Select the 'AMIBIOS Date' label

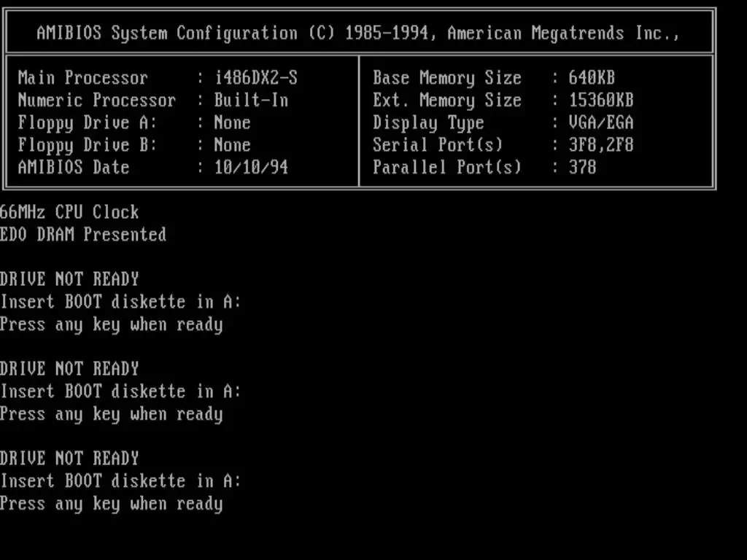pos(74,167)
